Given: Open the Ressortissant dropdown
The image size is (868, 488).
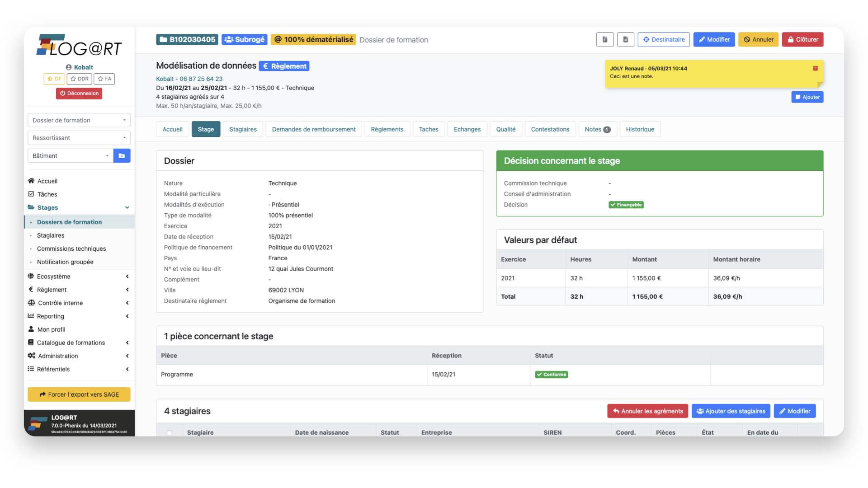Looking at the screenshot, I should click(79, 138).
